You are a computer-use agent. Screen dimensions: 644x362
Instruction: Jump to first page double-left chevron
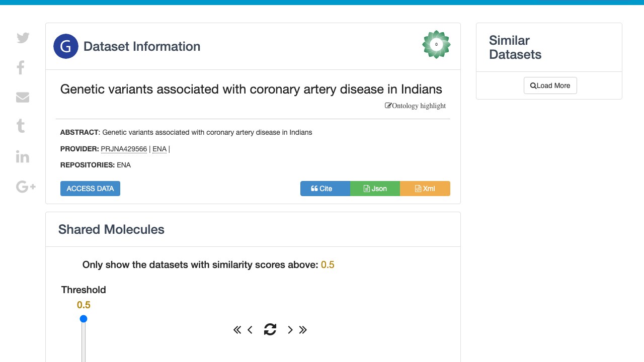coord(237,330)
